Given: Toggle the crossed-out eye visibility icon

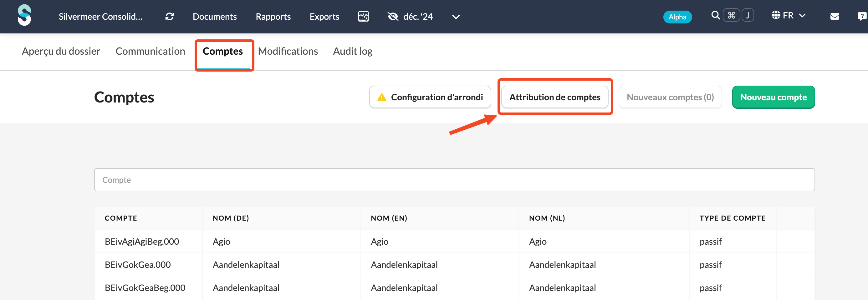Looking at the screenshot, I should (x=393, y=16).
